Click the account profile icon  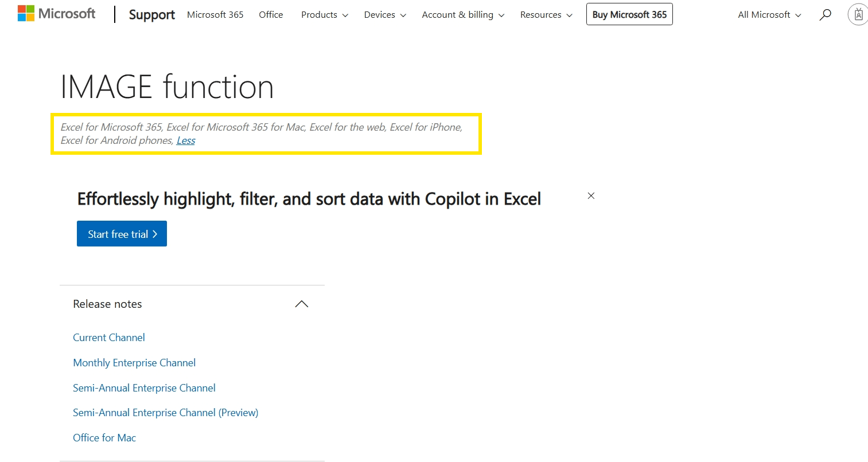tap(858, 15)
